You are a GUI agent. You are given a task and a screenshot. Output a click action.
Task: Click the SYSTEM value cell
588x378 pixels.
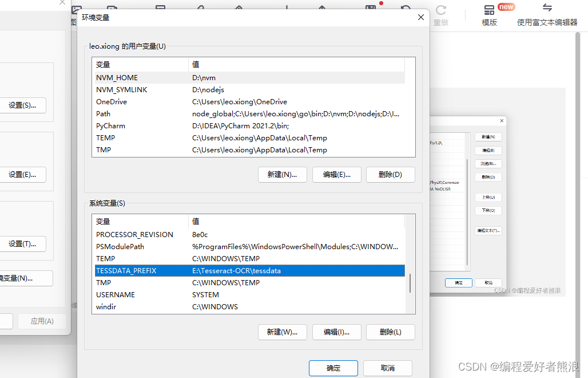[205, 294]
